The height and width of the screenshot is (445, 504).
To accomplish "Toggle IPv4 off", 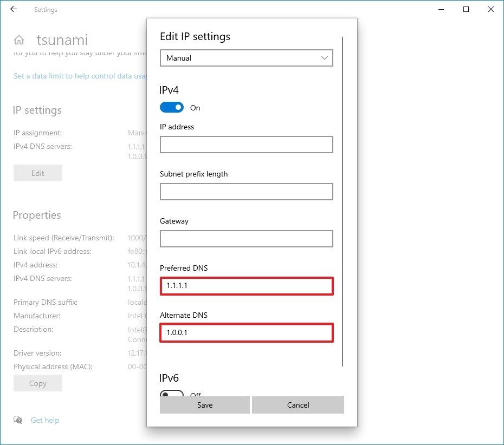I will 172,107.
